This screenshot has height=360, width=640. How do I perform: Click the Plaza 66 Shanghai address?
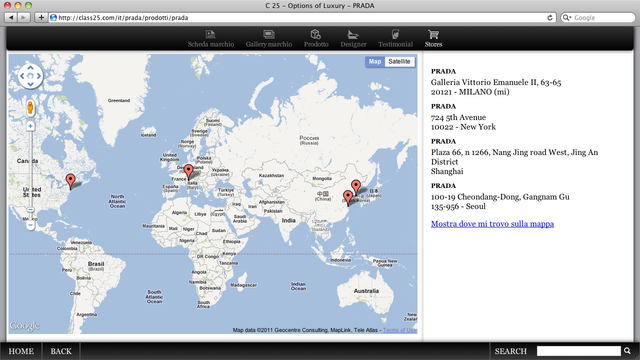coord(514,162)
